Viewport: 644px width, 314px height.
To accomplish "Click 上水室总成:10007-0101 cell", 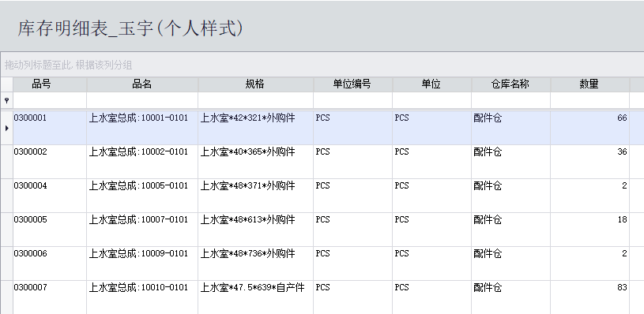I will point(142,230).
